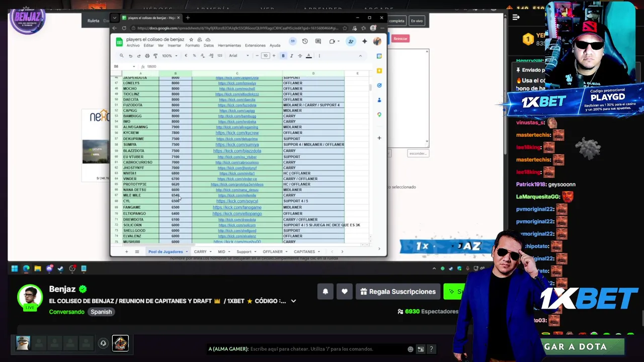
Task: Open Google Keep side panel icon
Action: (379, 70)
